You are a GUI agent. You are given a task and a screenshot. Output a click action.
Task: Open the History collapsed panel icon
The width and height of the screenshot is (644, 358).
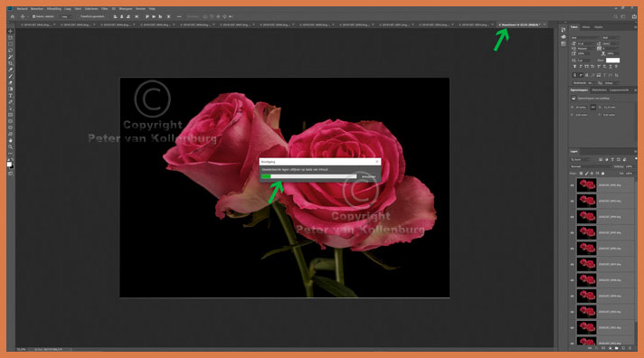[x=563, y=30]
